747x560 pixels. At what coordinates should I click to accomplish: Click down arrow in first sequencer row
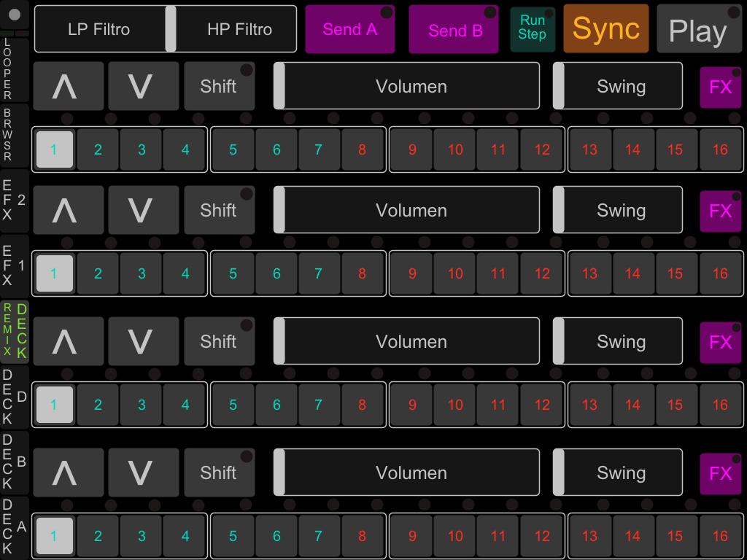(144, 86)
